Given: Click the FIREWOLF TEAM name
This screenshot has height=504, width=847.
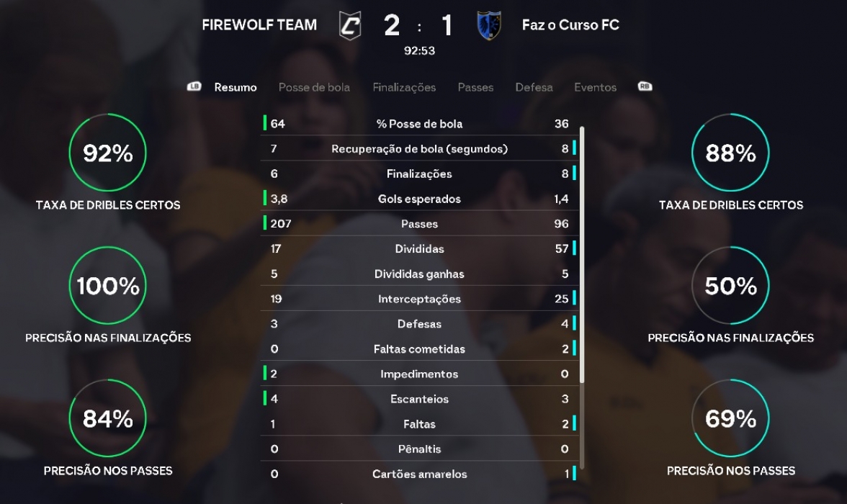Looking at the screenshot, I should 259,25.
